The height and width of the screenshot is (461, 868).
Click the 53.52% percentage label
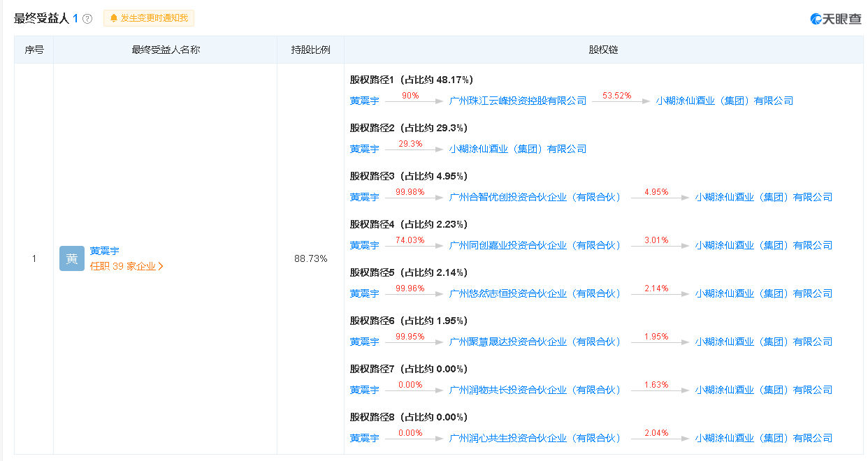(617, 95)
